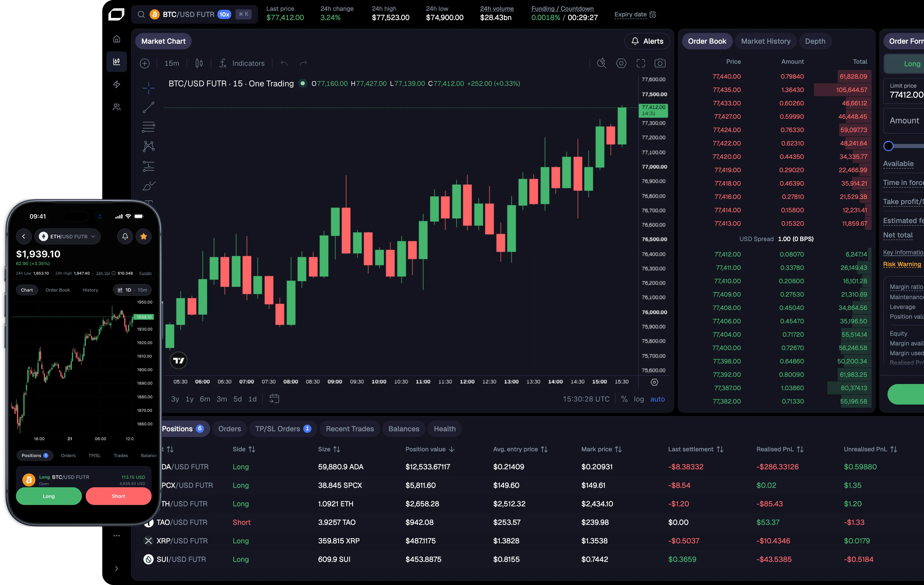
Task: Open the Balances tab
Action: (404, 429)
